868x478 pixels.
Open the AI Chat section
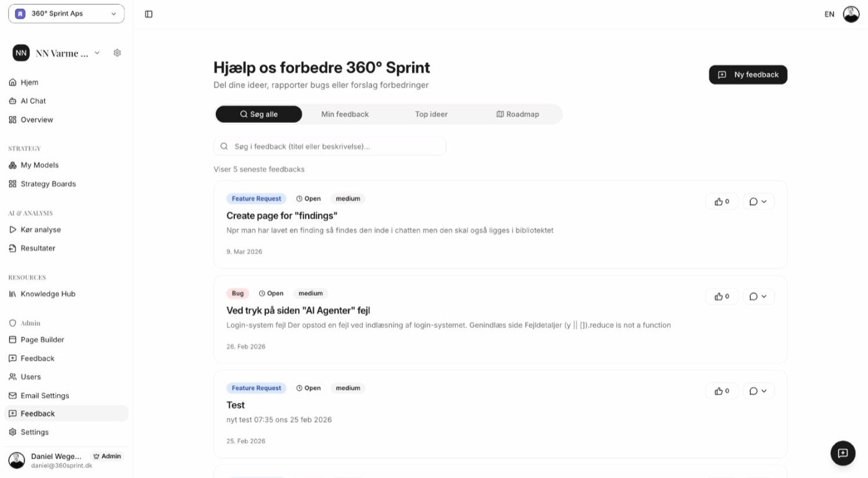click(33, 100)
